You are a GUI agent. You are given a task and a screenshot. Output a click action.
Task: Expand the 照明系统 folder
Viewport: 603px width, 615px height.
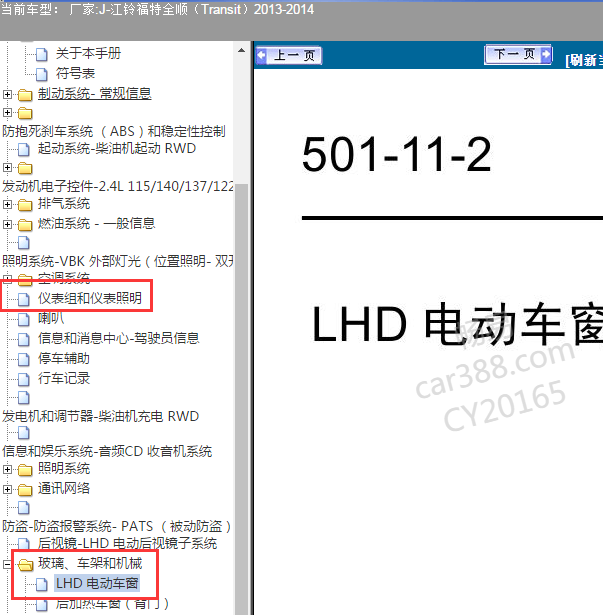[x=7, y=469]
